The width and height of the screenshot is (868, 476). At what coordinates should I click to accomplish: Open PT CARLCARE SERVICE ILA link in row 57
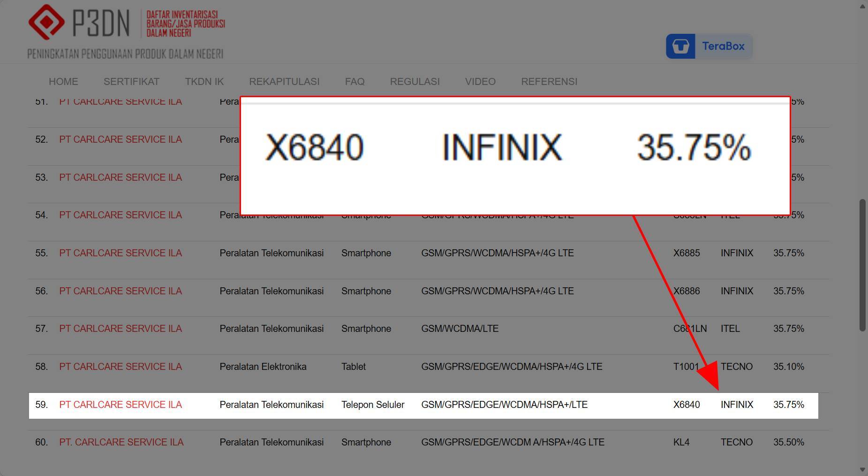click(x=121, y=329)
